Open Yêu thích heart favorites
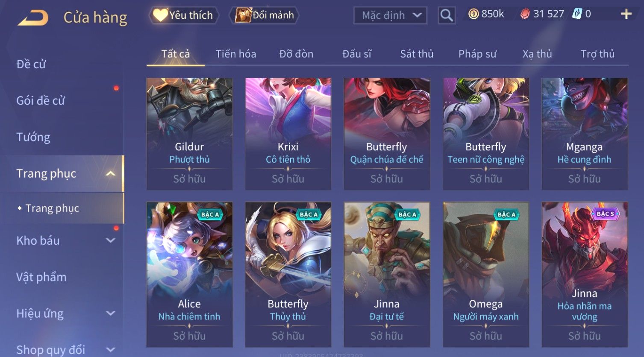Viewport: 644px width, 357px height. point(184,15)
